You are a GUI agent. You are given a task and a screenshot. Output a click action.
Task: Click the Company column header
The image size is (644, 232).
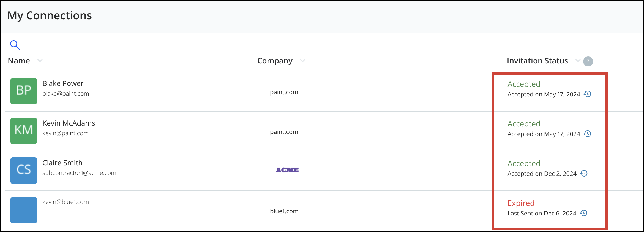click(275, 61)
